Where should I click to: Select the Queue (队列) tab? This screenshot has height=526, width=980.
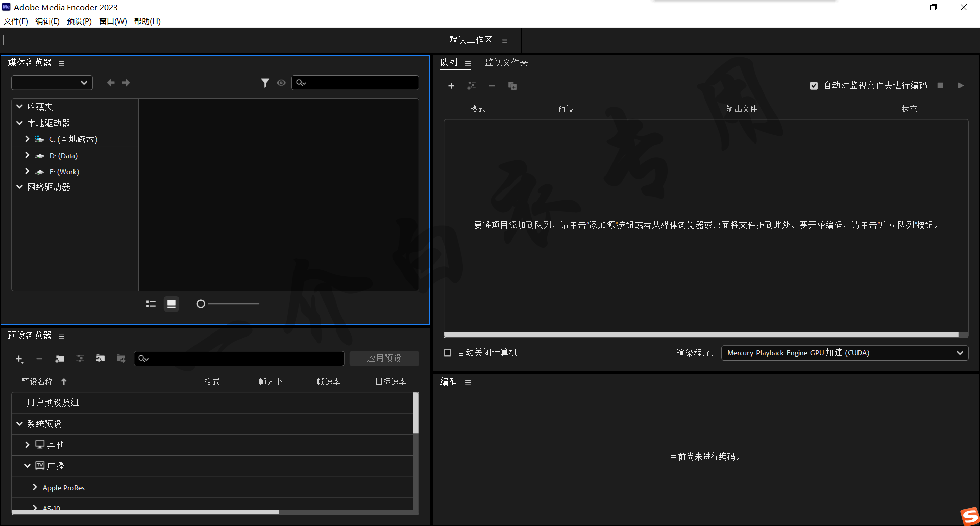coord(449,62)
